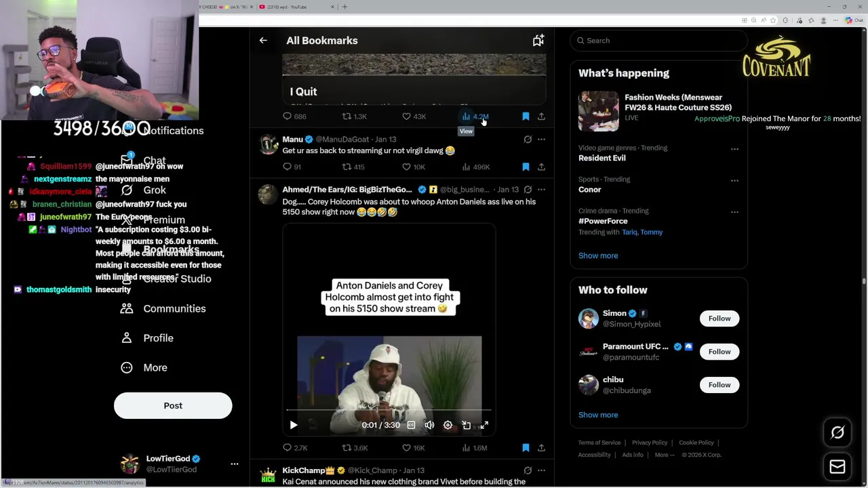Unbookmark Manu's post
868x488 pixels.
(x=526, y=167)
